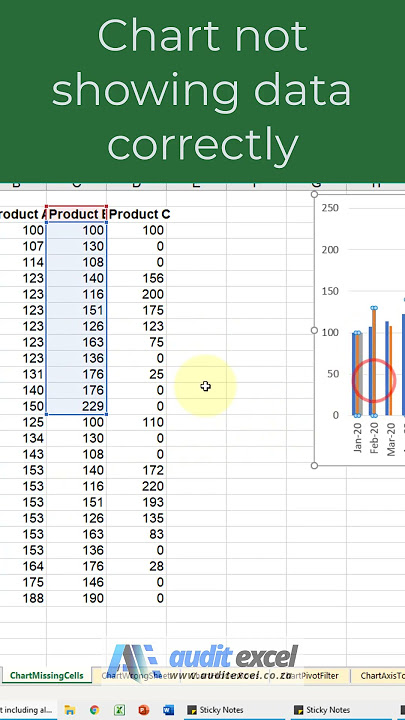Screen dimensions: 405x720
Task: Open the second Sticky Notes taskbar window
Action: (321, 710)
